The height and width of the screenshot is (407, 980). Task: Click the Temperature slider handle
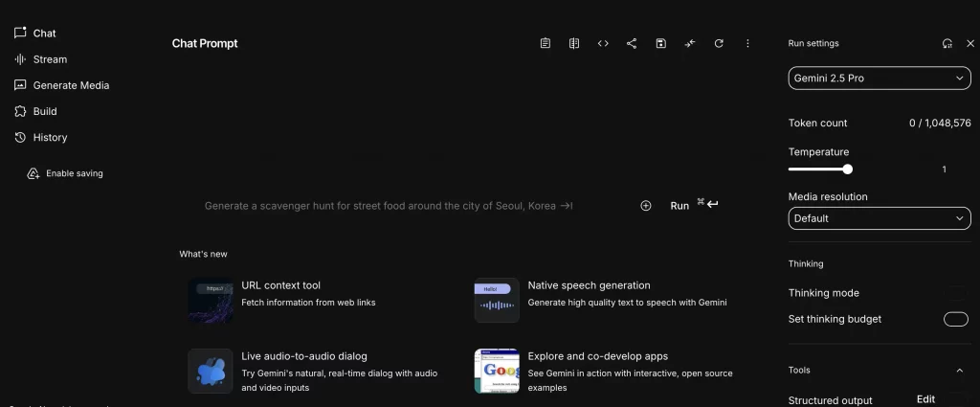pos(848,170)
